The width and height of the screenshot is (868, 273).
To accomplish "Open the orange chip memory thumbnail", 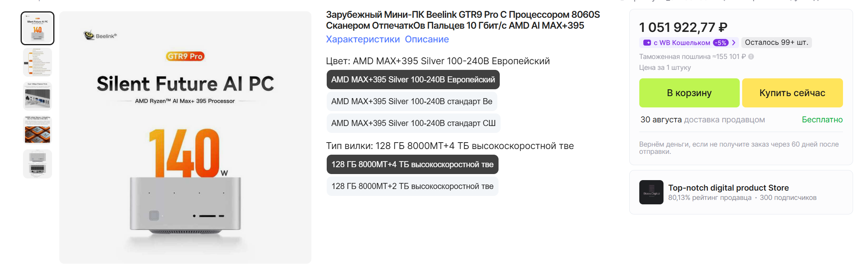I will [x=38, y=130].
